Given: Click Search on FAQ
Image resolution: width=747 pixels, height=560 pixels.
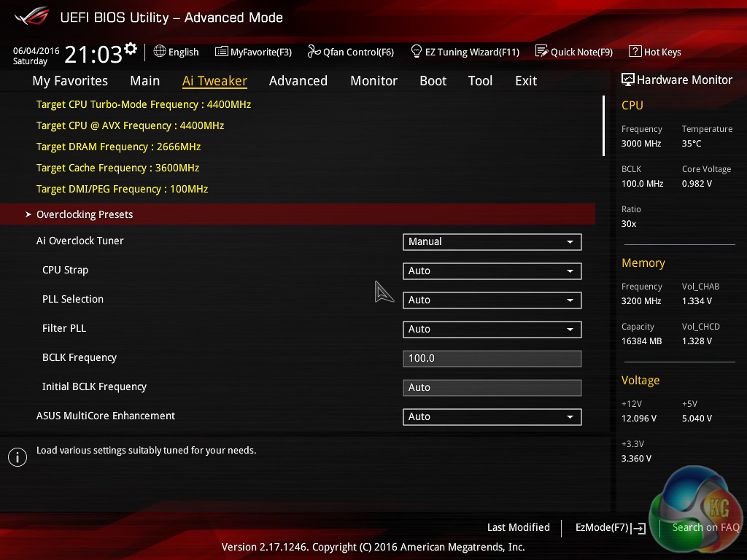Looking at the screenshot, I should click(705, 528).
